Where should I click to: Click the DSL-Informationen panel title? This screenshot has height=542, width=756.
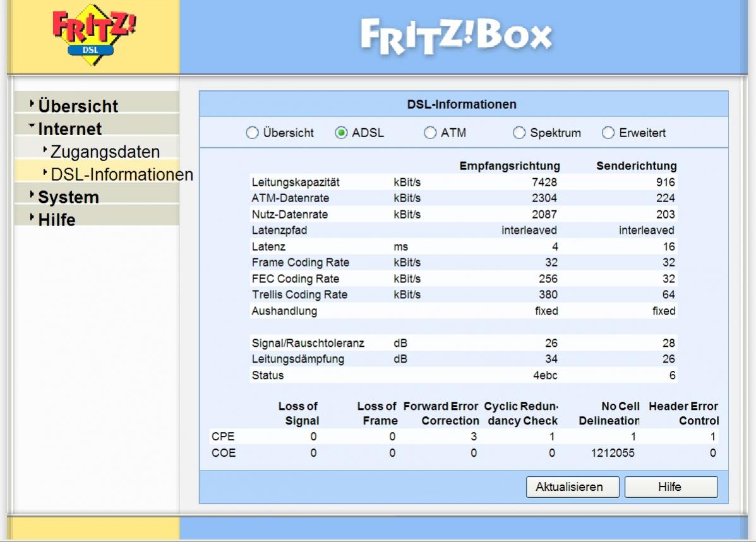coord(462,104)
